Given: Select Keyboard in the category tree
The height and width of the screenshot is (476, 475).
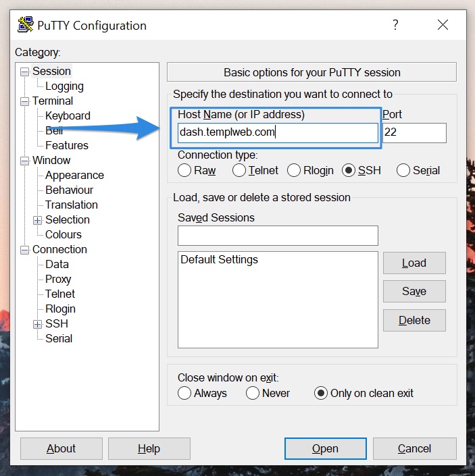Looking at the screenshot, I should (x=68, y=115).
